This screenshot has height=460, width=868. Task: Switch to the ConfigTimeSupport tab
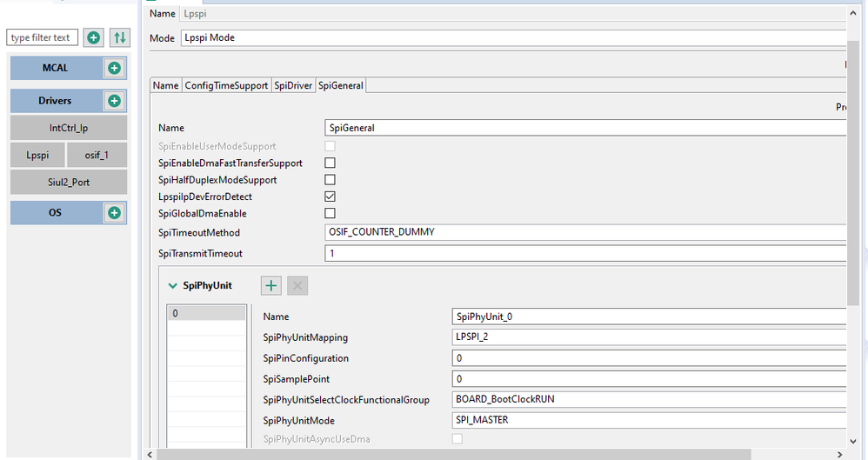pos(226,85)
